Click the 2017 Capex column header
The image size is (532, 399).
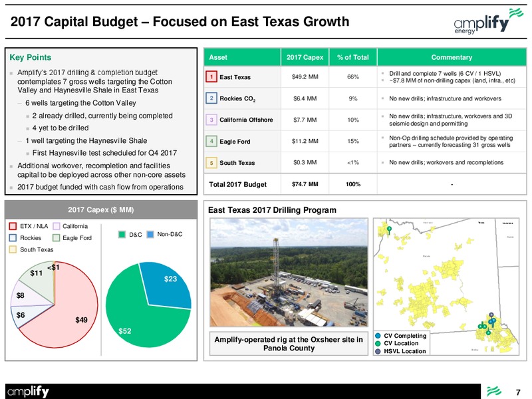coord(305,57)
